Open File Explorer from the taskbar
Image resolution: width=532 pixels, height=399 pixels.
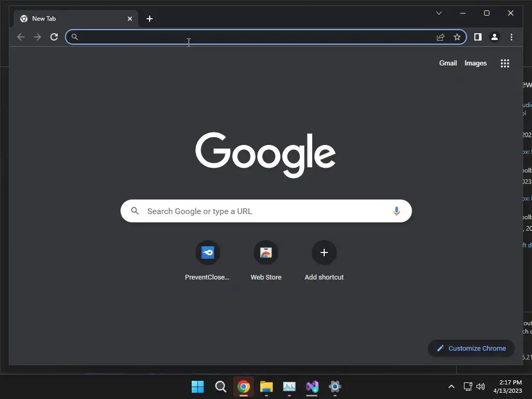(x=267, y=387)
